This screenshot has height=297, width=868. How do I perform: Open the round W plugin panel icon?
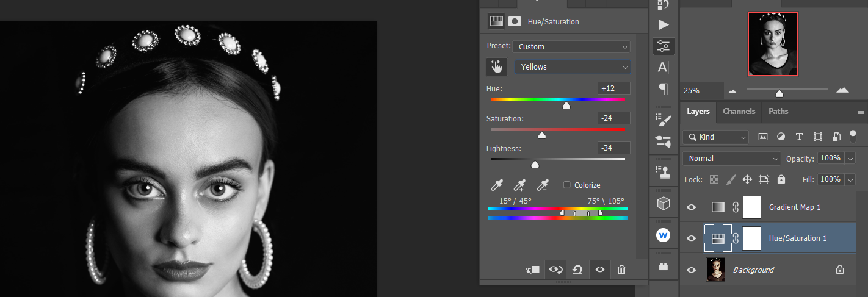pos(664,235)
